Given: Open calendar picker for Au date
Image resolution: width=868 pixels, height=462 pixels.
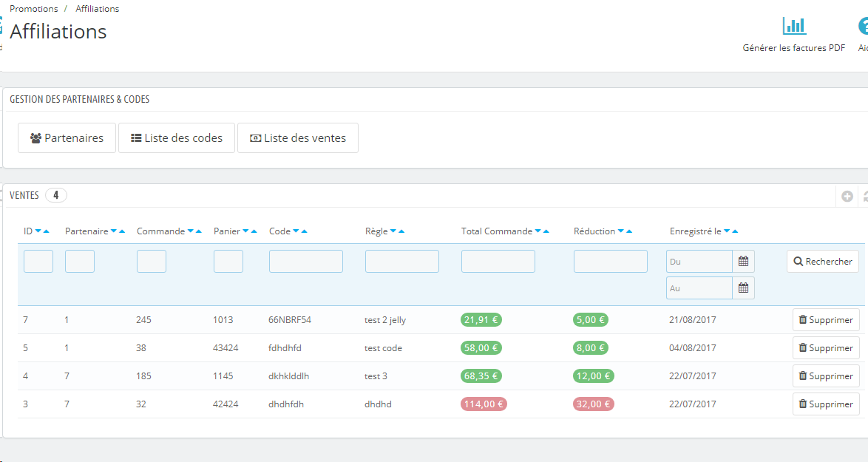Looking at the screenshot, I should point(744,288).
